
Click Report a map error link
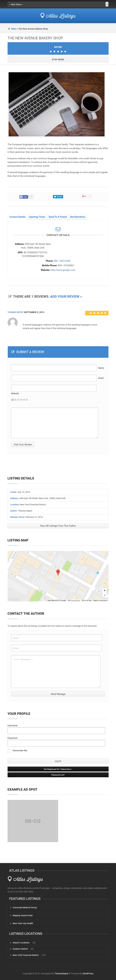click(x=101, y=600)
